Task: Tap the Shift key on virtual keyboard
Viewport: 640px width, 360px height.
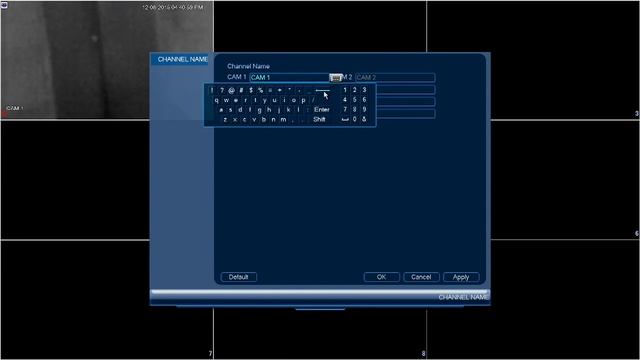Action: click(319, 119)
